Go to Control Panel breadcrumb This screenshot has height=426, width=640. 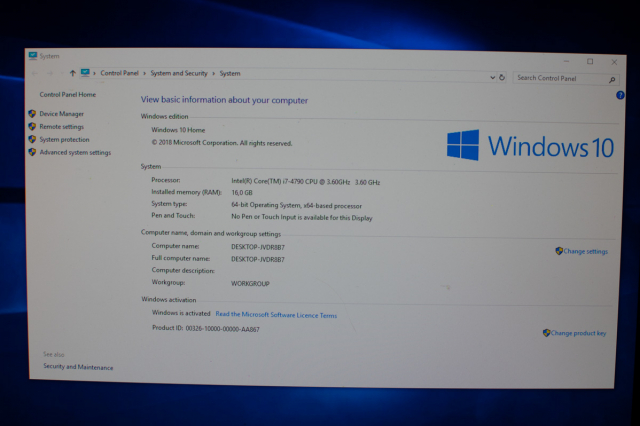click(x=121, y=73)
